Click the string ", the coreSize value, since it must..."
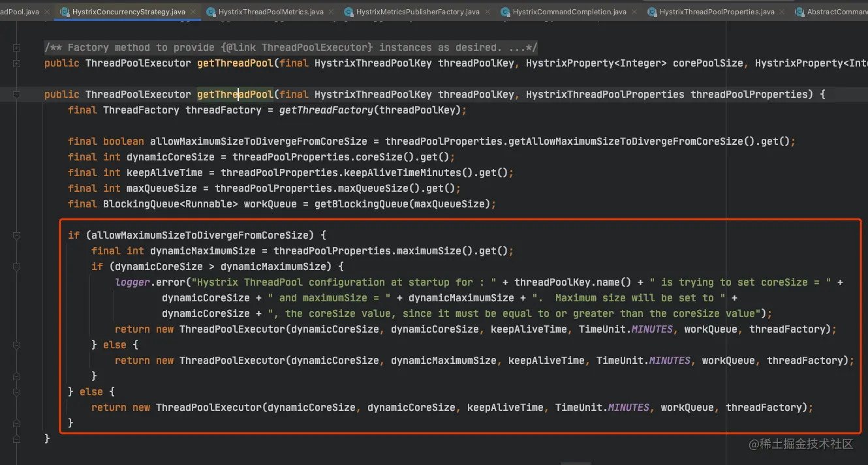 click(x=515, y=314)
